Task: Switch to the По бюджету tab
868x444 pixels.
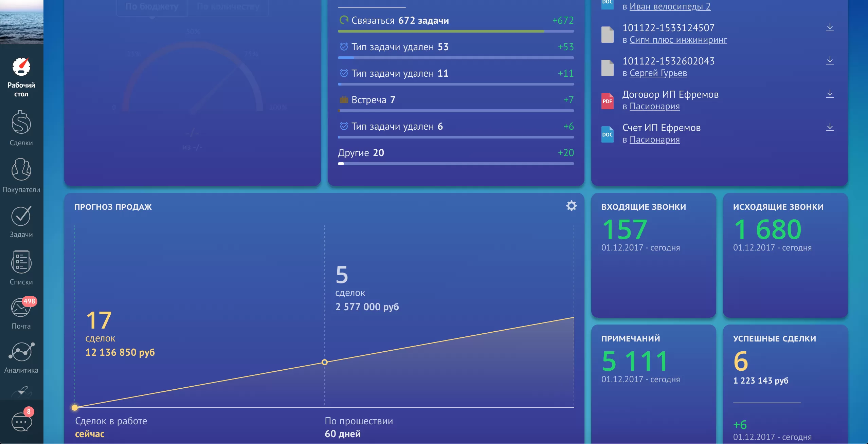Action: point(152,6)
